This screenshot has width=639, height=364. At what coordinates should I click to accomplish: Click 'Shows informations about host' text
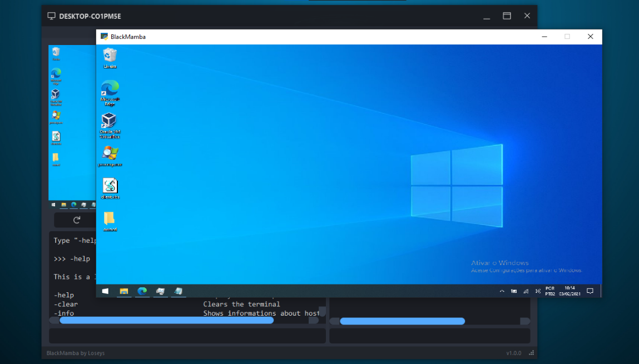tap(261, 313)
